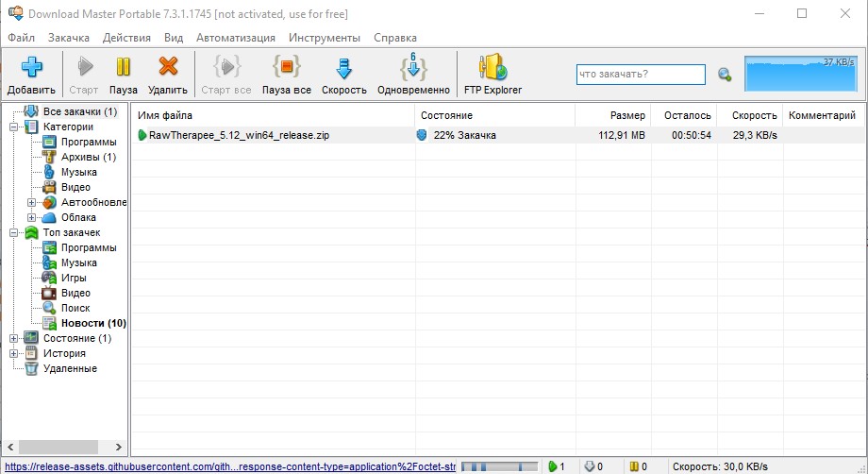Open the release-assets.githubusercontent.com link in status bar
Viewport: 868px width, 474px height.
coord(229,466)
